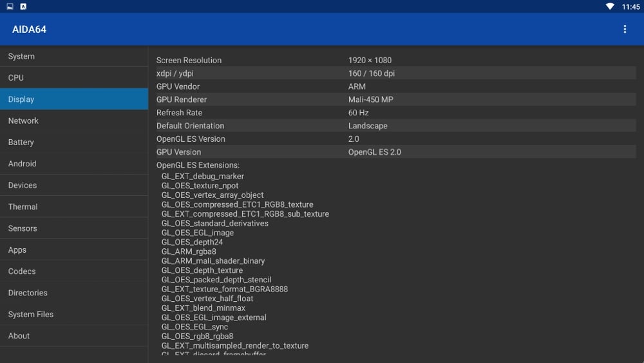Select the GPU Renderer label

coord(182,99)
